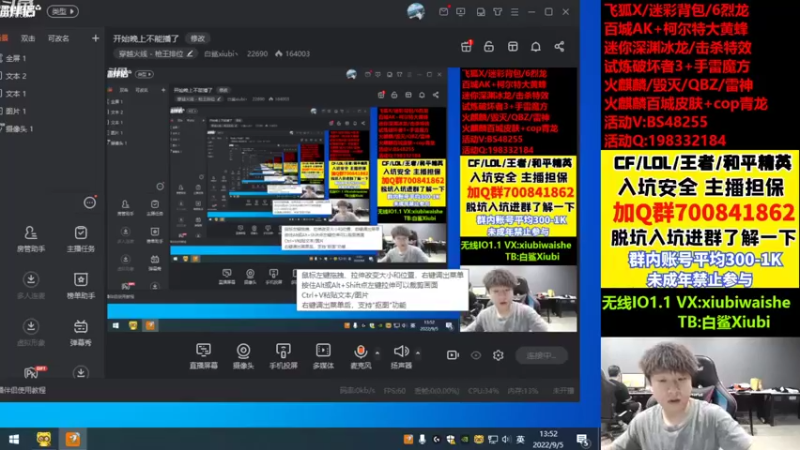Image resolution: width=800 pixels, height=450 pixels.
Task: Open the orange streaming app on taskbar
Action: tap(72, 439)
